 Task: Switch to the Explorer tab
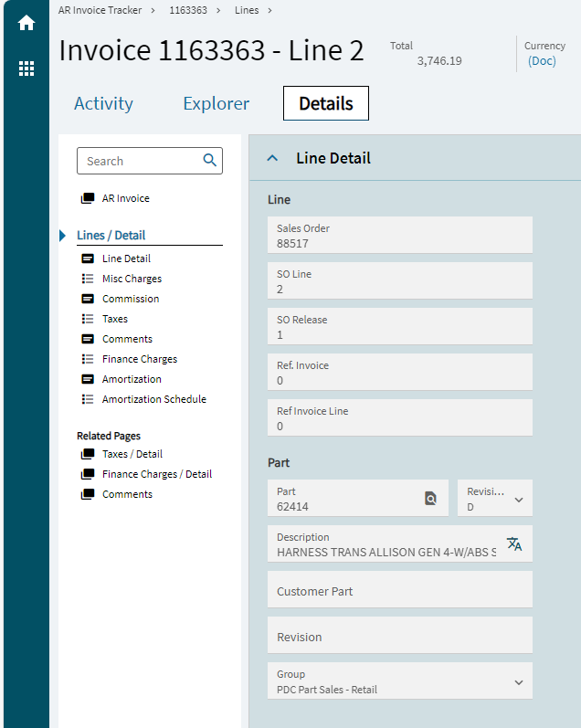[216, 103]
